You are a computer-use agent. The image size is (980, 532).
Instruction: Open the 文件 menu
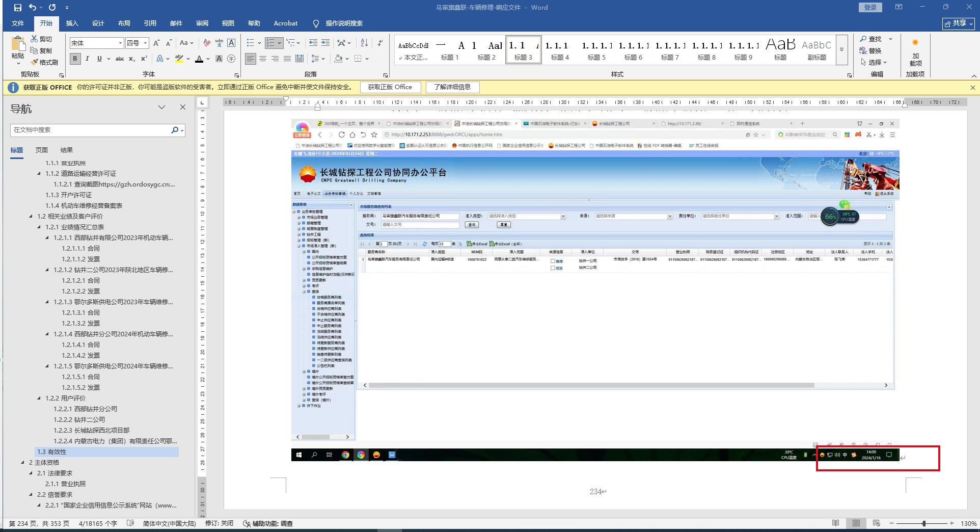pyautogui.click(x=18, y=23)
